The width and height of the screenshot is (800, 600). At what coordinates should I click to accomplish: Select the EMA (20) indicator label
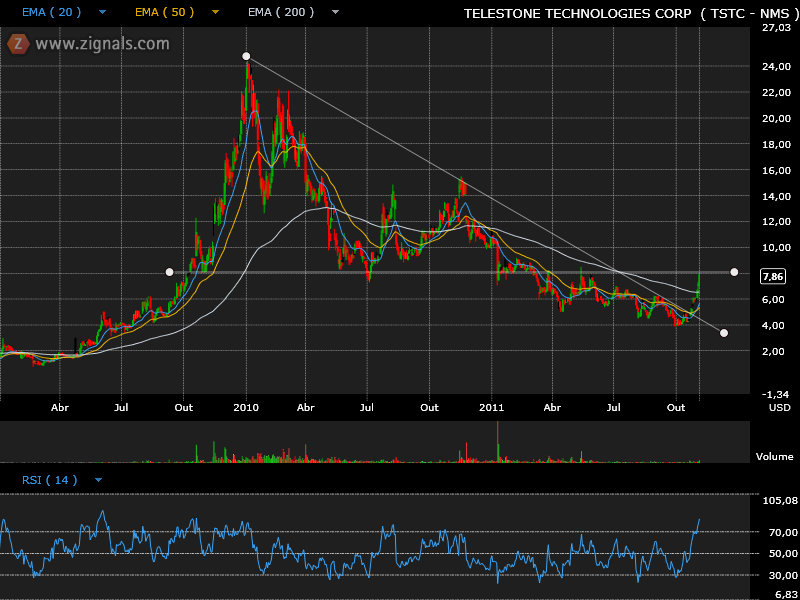point(51,12)
